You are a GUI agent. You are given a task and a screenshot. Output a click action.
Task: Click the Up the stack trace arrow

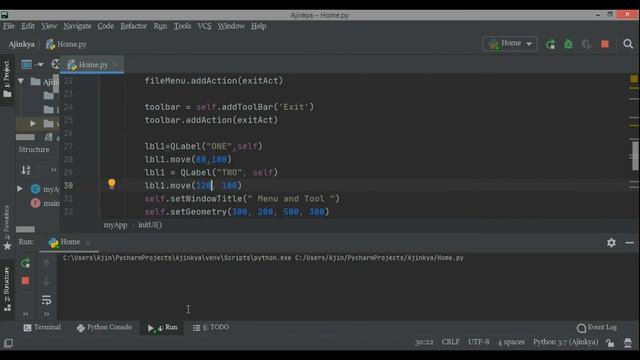(x=46, y=264)
